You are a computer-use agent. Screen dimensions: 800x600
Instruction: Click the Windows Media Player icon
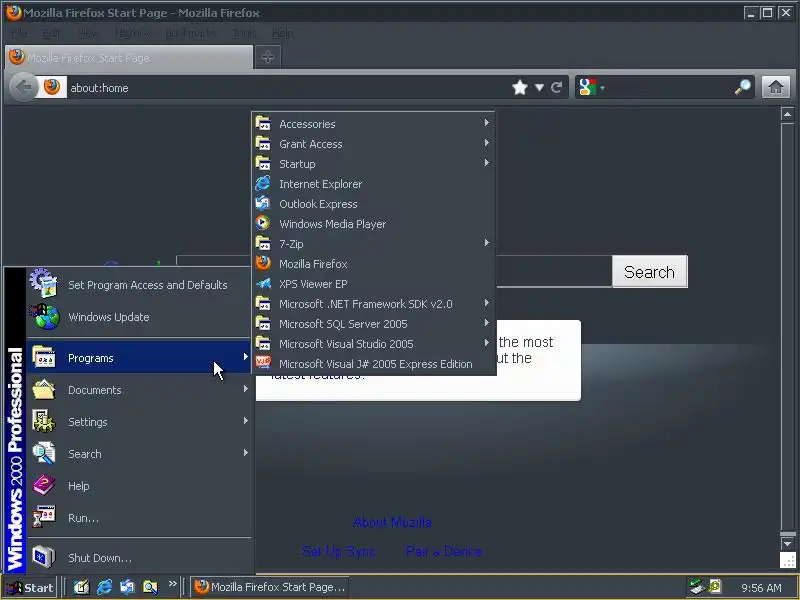[263, 223]
